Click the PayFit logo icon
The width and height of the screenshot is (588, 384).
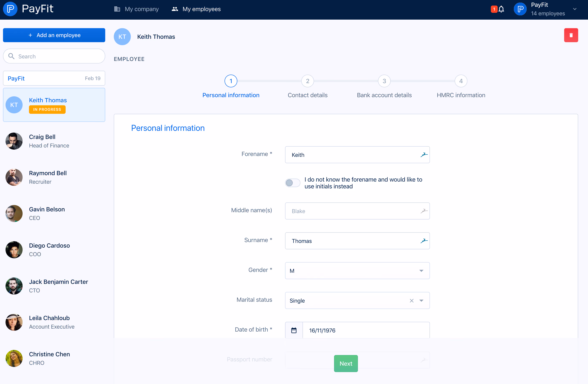click(x=10, y=9)
